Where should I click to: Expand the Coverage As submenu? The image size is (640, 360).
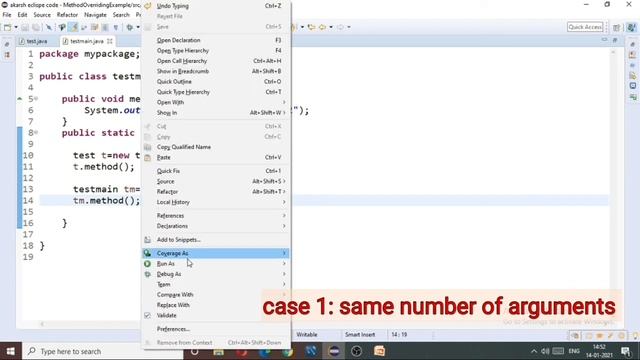point(216,253)
